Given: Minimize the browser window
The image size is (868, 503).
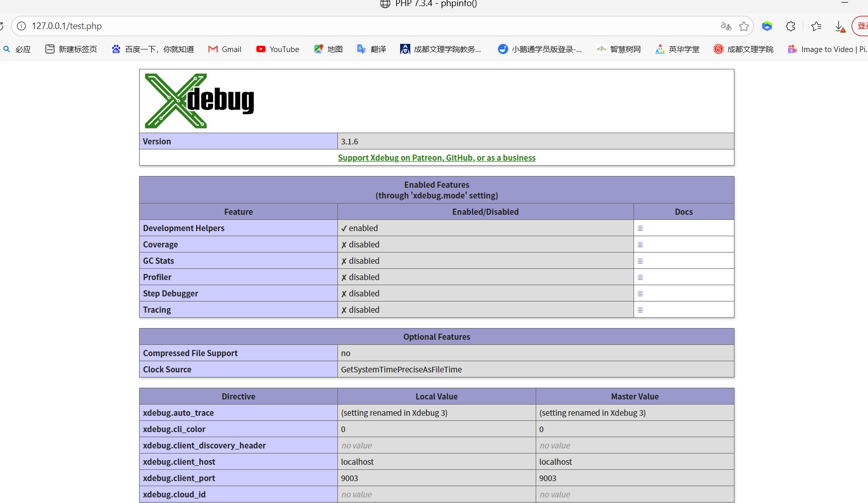Looking at the screenshot, I should point(845,3).
